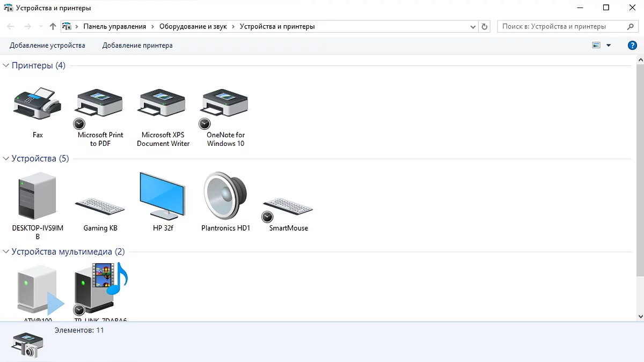This screenshot has height=362, width=644.
Task: Click Добавление принтера in the toolbar
Action: (137, 46)
